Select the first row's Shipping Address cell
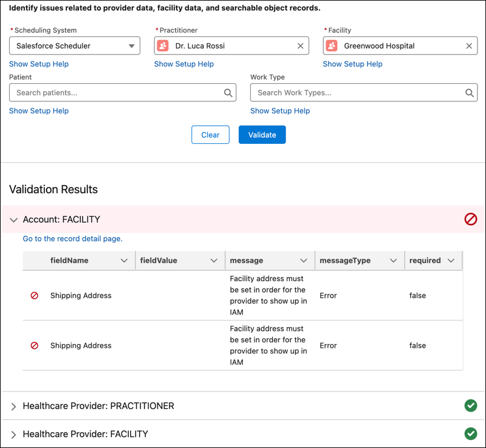The height and width of the screenshot is (448, 486). point(81,296)
